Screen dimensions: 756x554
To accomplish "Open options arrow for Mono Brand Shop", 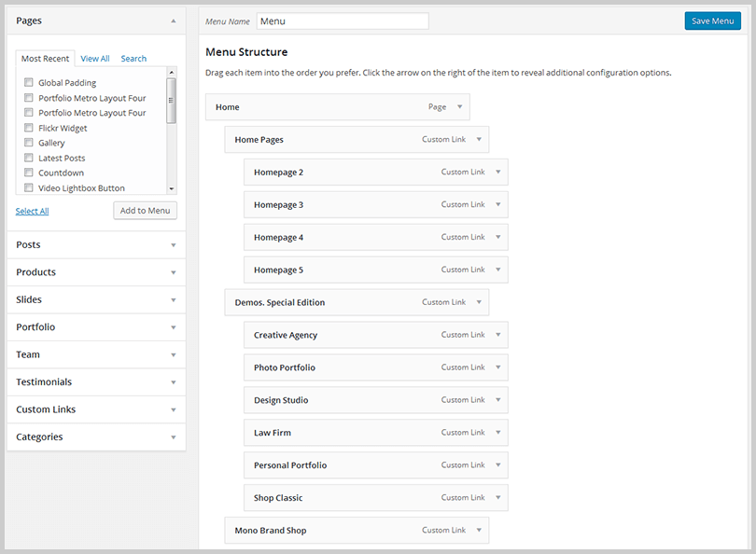I will (479, 531).
